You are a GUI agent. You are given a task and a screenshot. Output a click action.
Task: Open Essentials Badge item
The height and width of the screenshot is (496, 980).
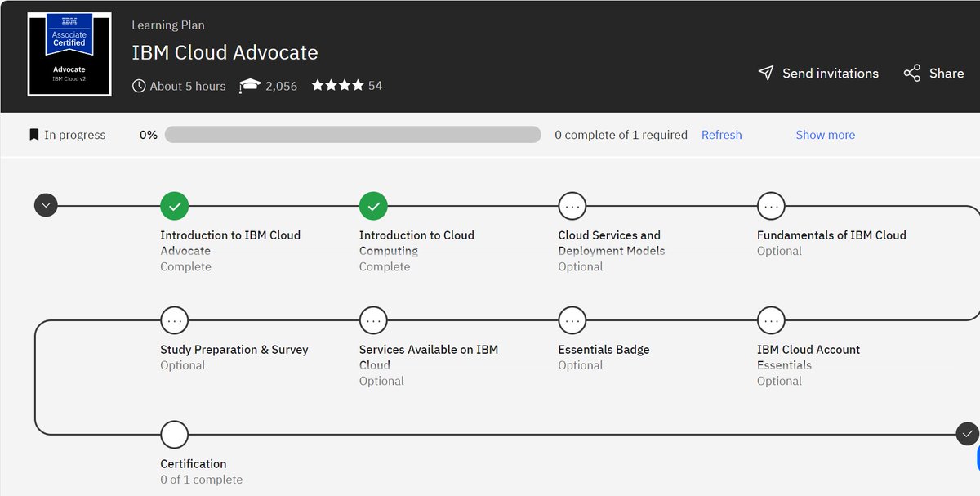(x=604, y=350)
